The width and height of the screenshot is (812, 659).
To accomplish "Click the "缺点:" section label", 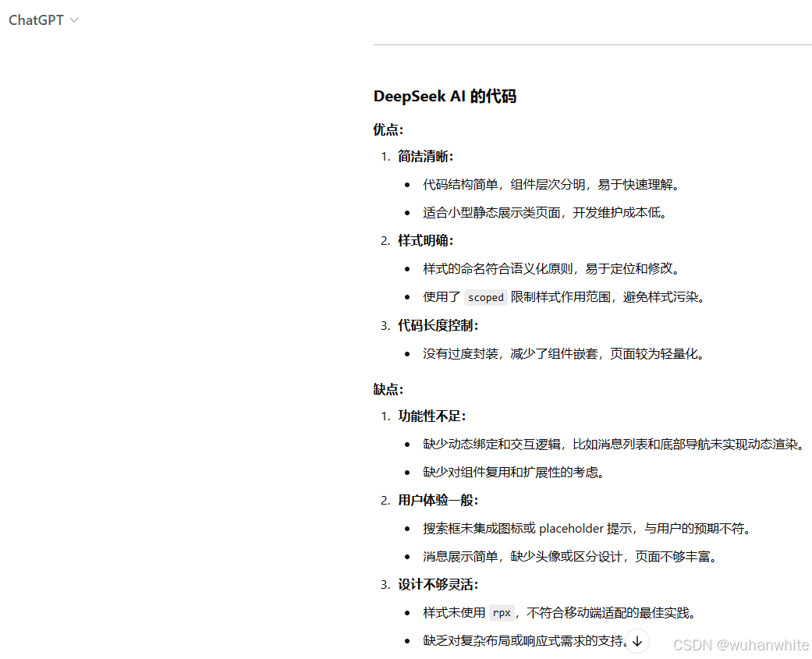I will (x=388, y=389).
